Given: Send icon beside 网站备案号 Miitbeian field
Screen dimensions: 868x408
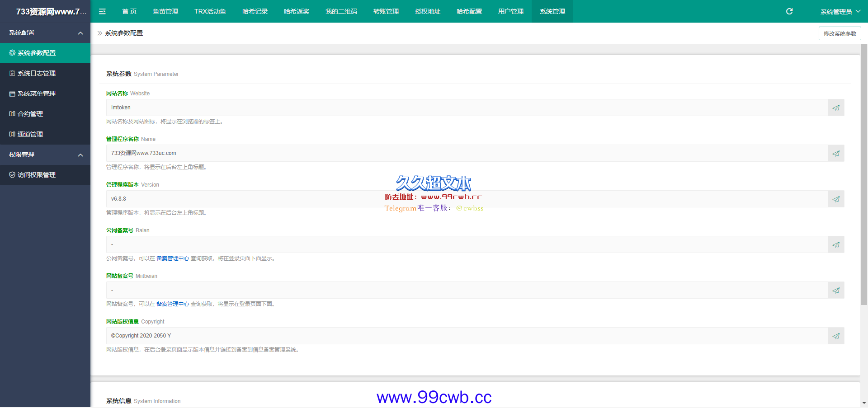Looking at the screenshot, I should (836, 290).
